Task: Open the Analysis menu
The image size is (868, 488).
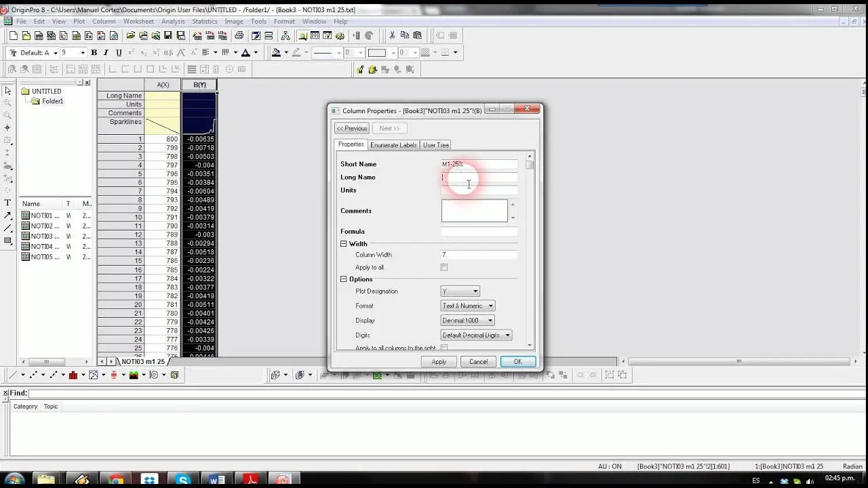Action: click(x=173, y=22)
